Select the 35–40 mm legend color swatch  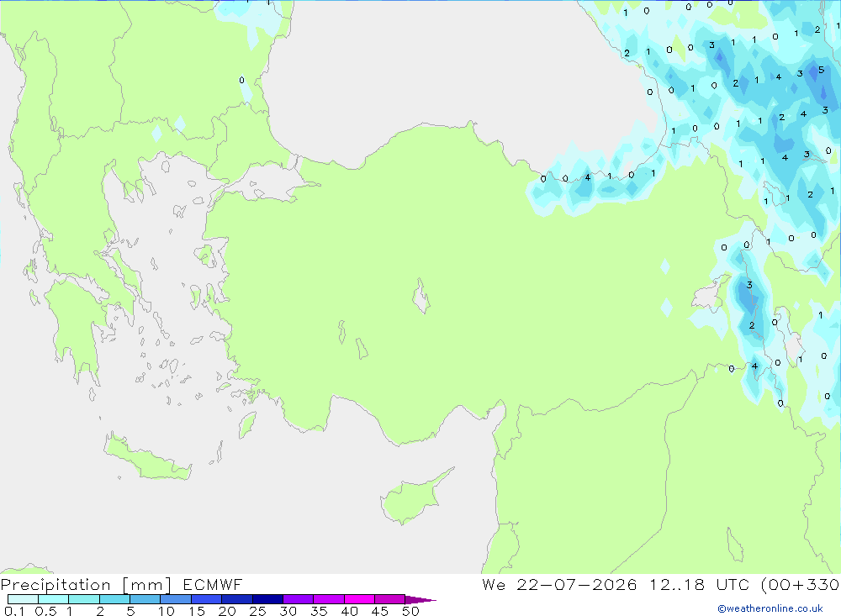[x=328, y=599]
